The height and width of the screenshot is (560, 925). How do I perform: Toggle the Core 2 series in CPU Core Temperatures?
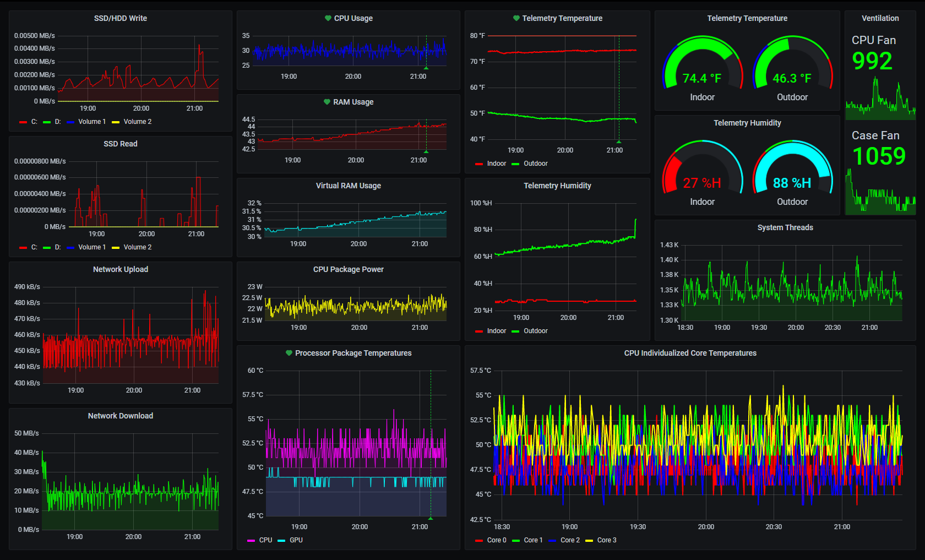pyautogui.click(x=569, y=540)
